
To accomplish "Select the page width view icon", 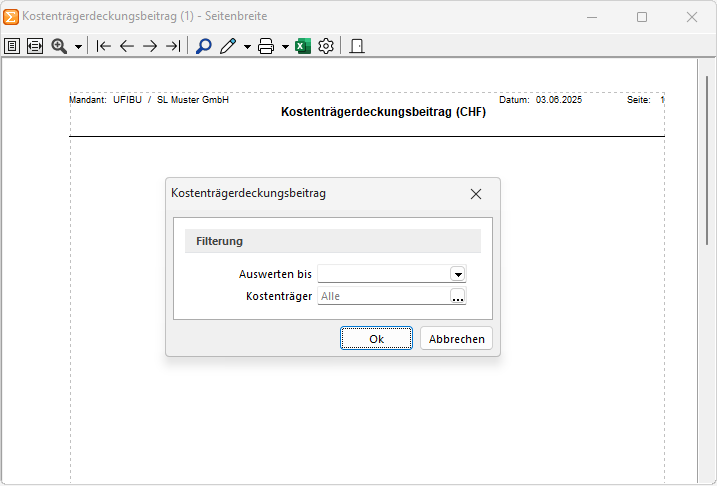I will point(35,46).
